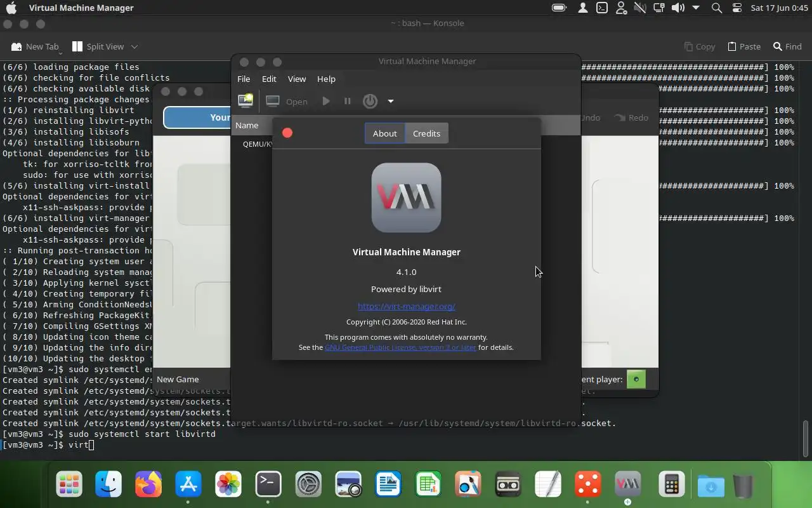Image resolution: width=812 pixels, height=508 pixels.
Task: Click New Tab in Konsole
Action: coord(36,46)
